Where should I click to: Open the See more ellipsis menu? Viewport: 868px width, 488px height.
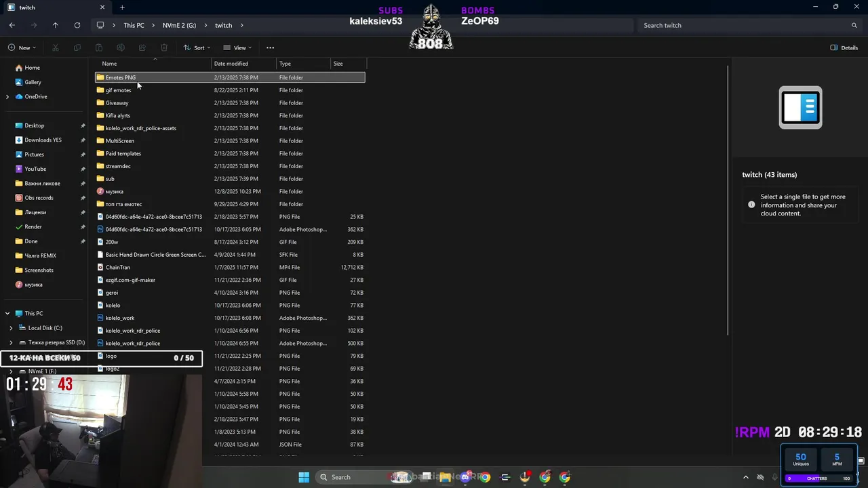pos(270,47)
